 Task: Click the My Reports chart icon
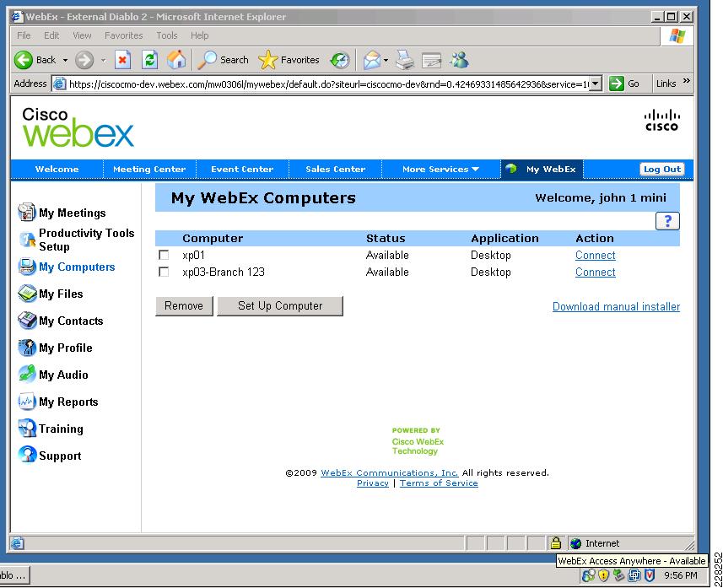tap(27, 402)
